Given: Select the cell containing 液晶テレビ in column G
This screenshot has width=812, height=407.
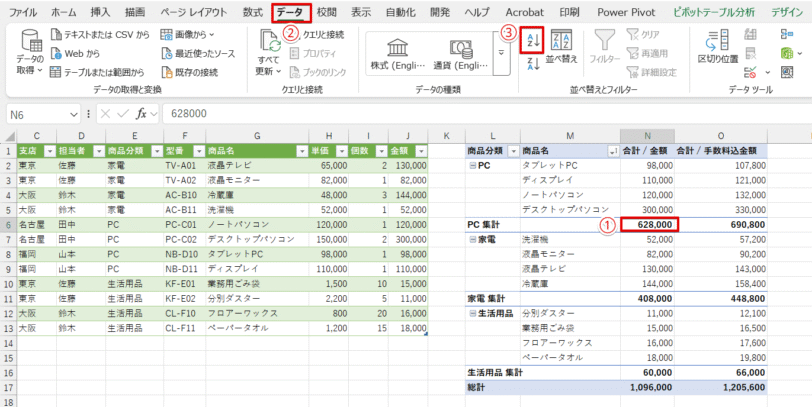Looking at the screenshot, I should [257, 166].
